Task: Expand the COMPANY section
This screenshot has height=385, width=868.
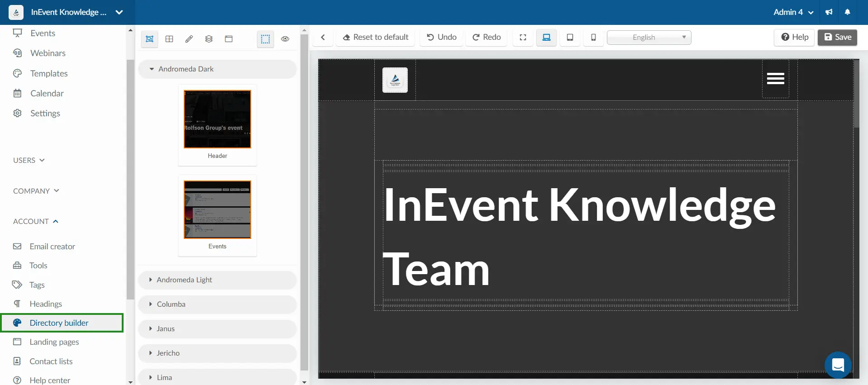Action: pyautogui.click(x=36, y=191)
